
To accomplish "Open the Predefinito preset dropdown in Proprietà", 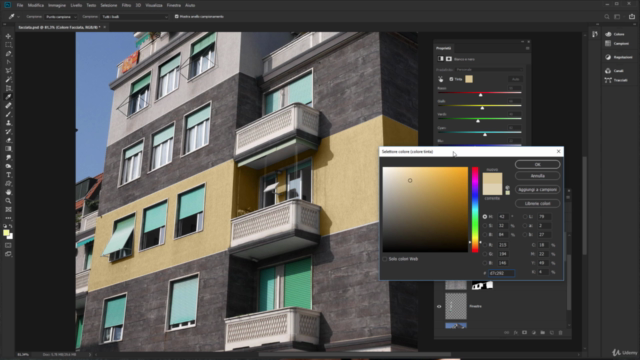I will [x=489, y=70].
